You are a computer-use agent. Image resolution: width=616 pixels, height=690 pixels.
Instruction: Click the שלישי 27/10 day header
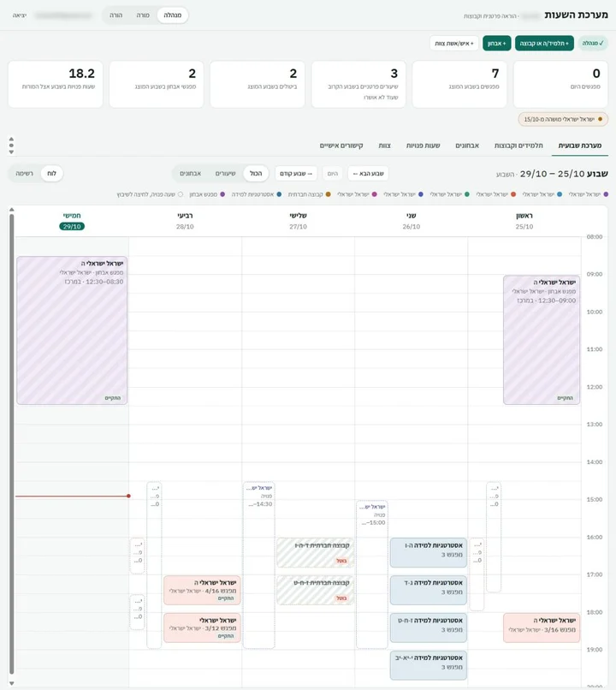[298, 221]
